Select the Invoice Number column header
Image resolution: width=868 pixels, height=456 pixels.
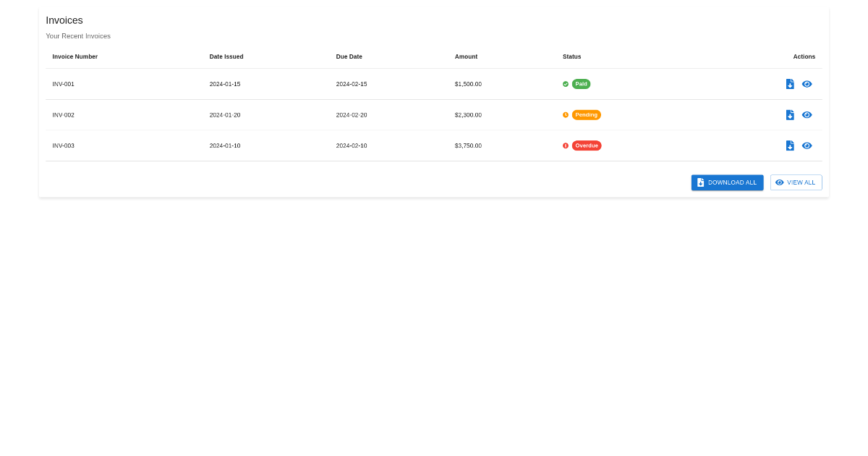tap(75, 56)
